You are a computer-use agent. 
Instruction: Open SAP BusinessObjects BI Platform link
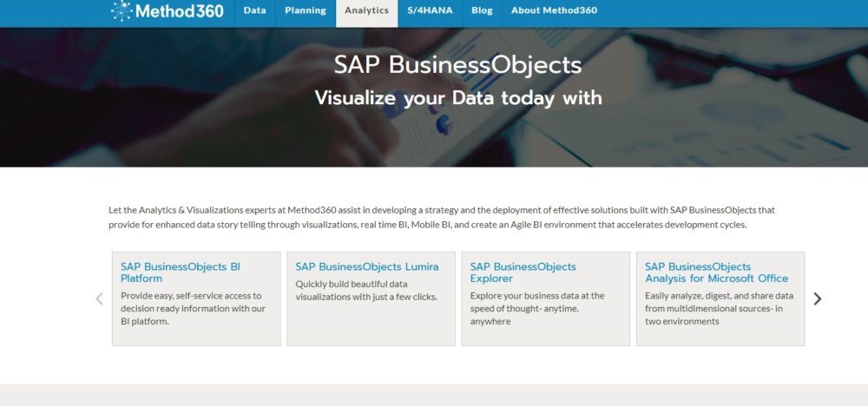pos(181,272)
